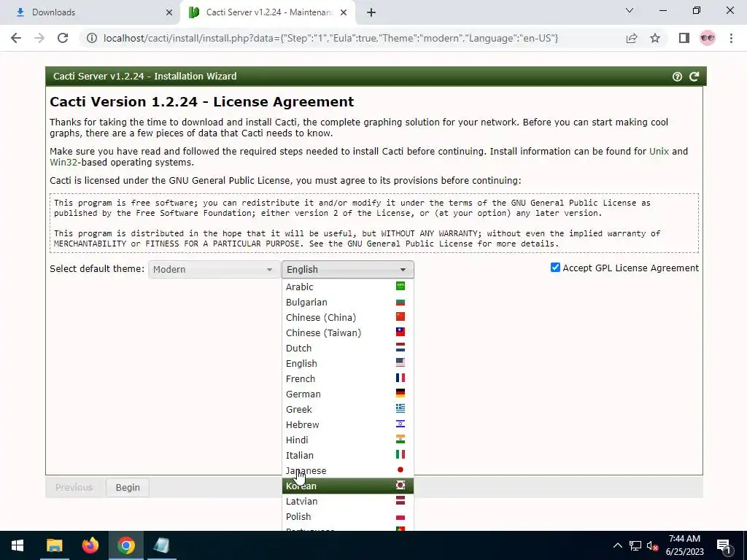Open the Modern theme dropdown
Image resolution: width=747 pixels, height=560 pixels.
213,270
